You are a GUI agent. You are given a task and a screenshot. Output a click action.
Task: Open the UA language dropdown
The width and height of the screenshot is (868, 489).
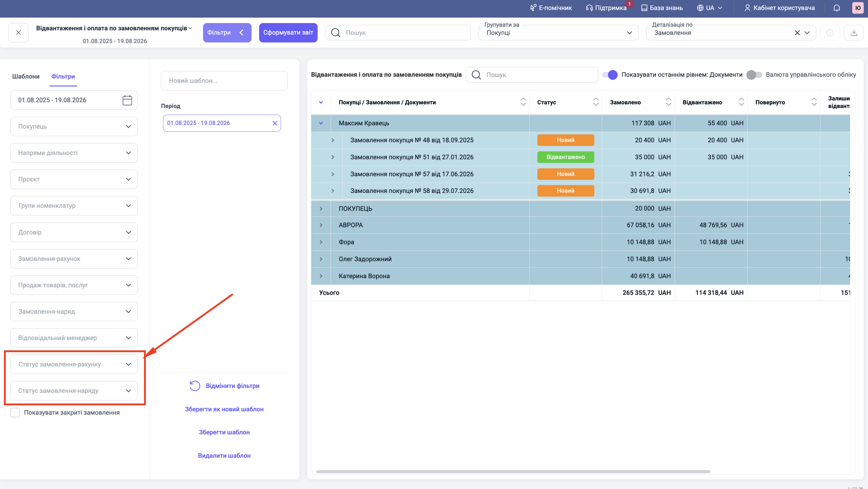click(709, 8)
